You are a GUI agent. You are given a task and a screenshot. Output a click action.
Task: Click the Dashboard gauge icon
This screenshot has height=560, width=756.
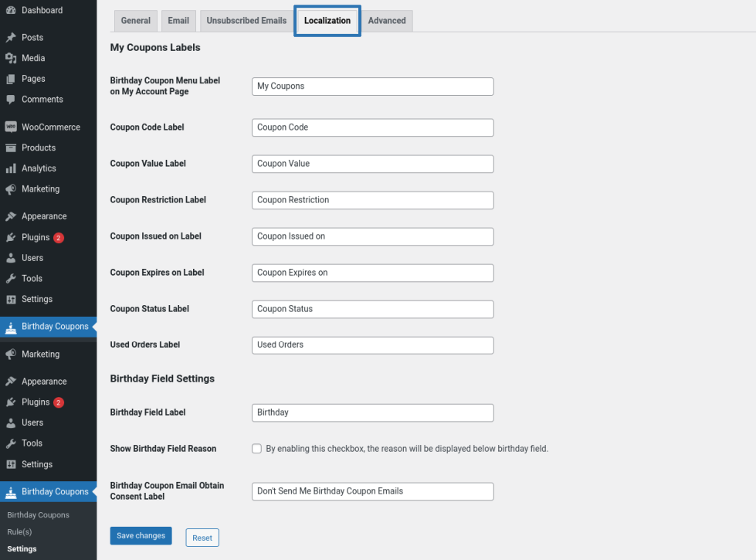pos(11,11)
